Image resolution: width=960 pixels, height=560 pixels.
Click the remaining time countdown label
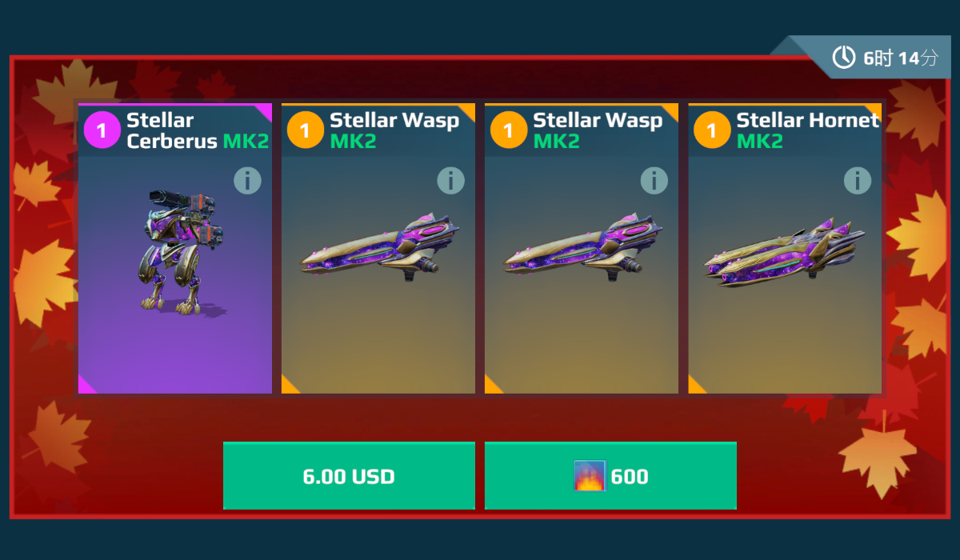coord(900,58)
